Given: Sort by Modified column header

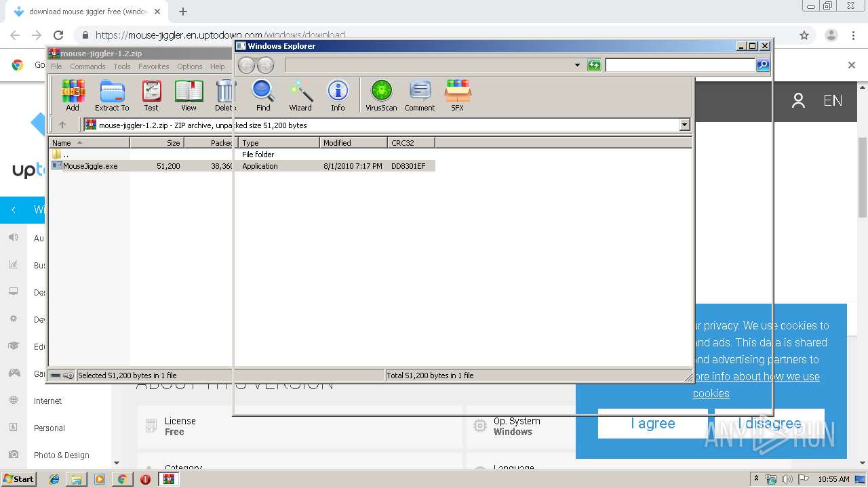Looking at the screenshot, I should click(354, 143).
